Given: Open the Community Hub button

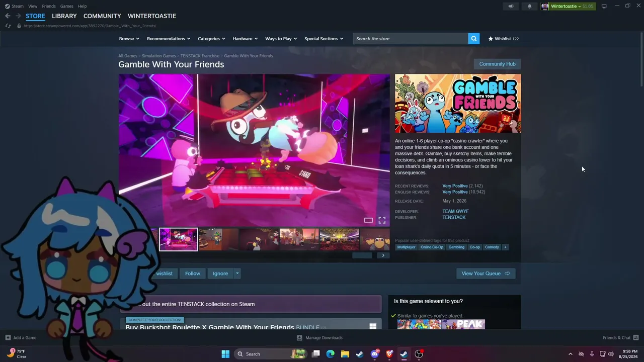Looking at the screenshot, I should pyautogui.click(x=497, y=64).
